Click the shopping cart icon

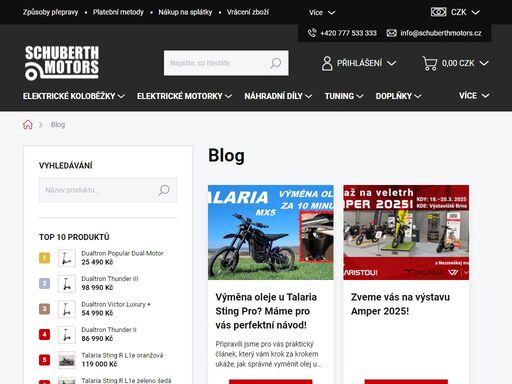click(x=430, y=63)
